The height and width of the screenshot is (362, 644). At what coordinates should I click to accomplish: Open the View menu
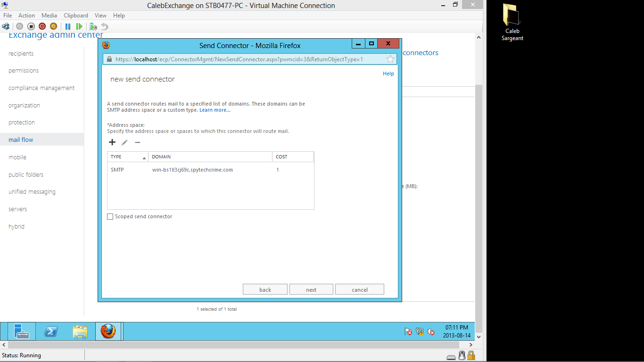point(100,16)
